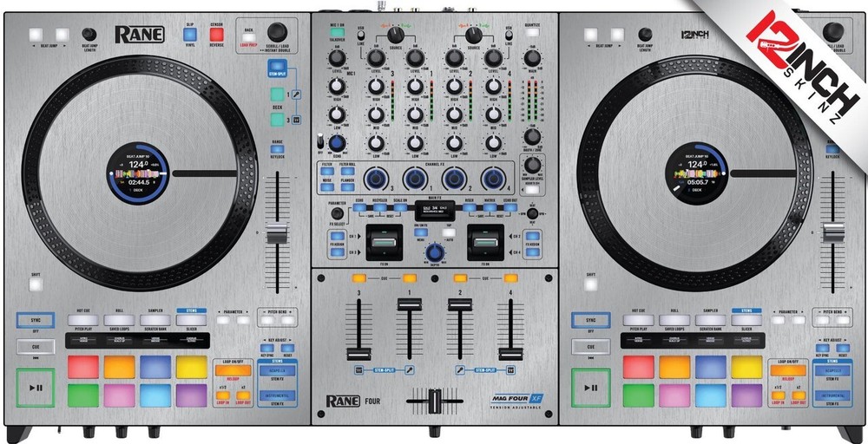Tap the left deck play/pause button
The image size is (868, 444).
click(36, 388)
